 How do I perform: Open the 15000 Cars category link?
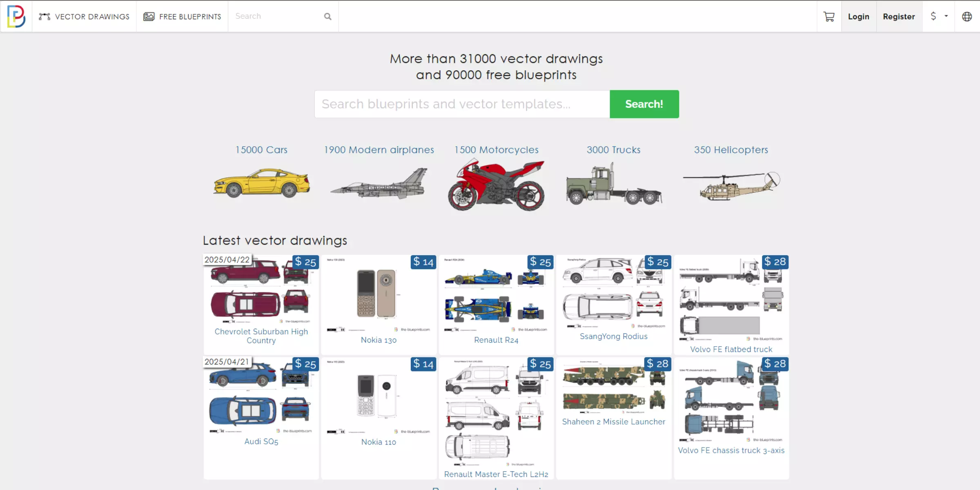coord(261,150)
